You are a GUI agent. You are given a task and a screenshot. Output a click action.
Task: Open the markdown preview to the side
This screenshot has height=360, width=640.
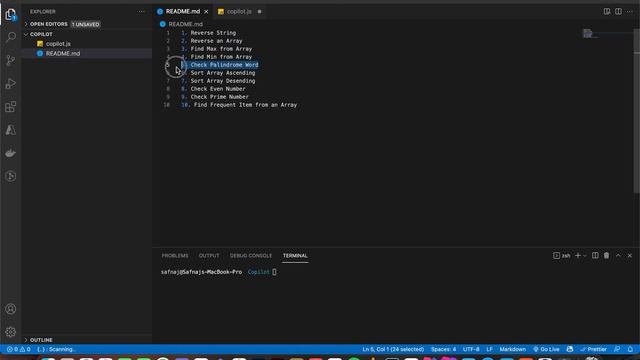click(607, 11)
